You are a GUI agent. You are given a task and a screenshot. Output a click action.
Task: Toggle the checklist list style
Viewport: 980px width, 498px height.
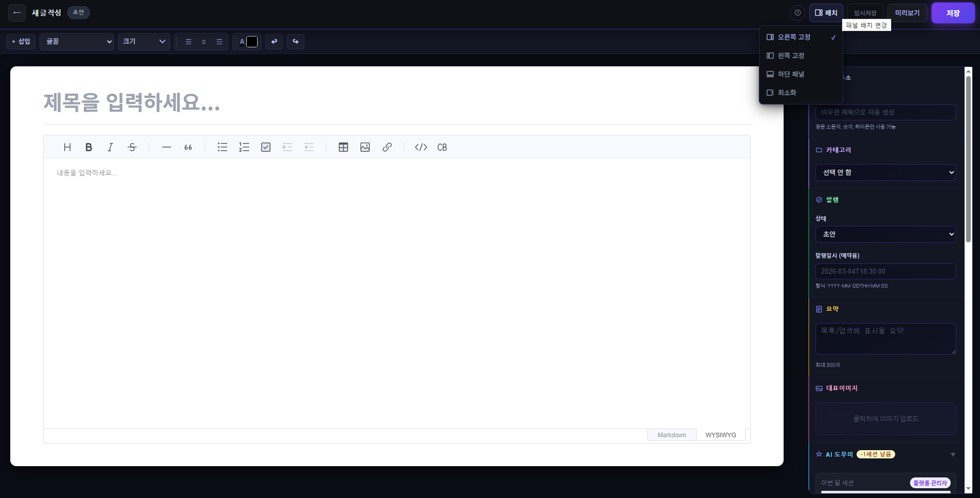pyautogui.click(x=265, y=147)
